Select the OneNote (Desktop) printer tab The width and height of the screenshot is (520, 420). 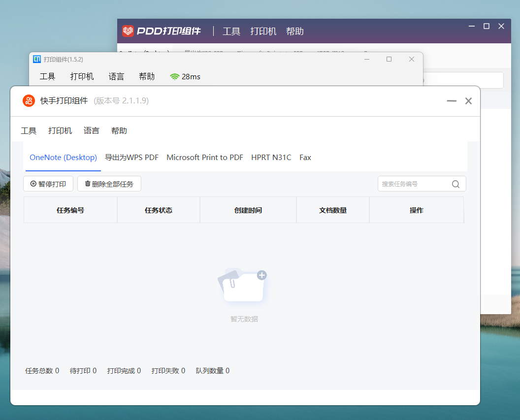click(x=63, y=158)
